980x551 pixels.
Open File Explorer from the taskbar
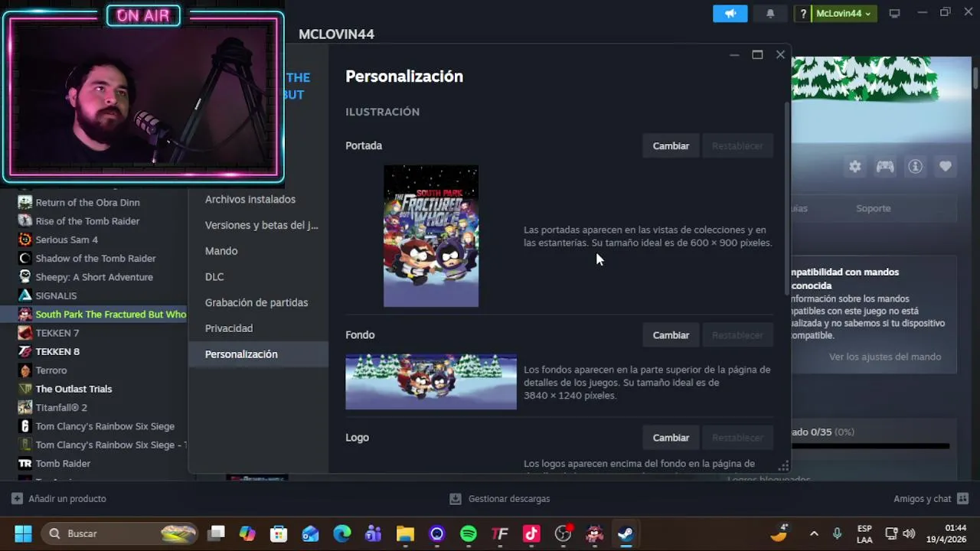[405, 533]
